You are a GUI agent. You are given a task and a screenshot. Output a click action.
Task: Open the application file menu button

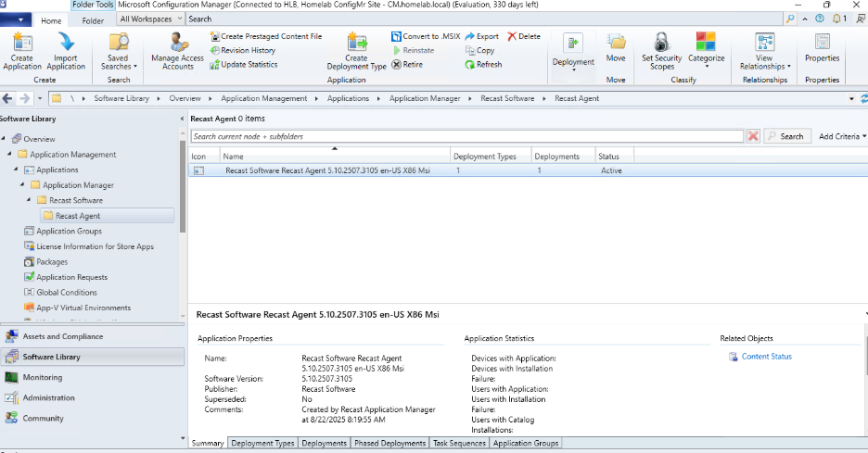16,19
